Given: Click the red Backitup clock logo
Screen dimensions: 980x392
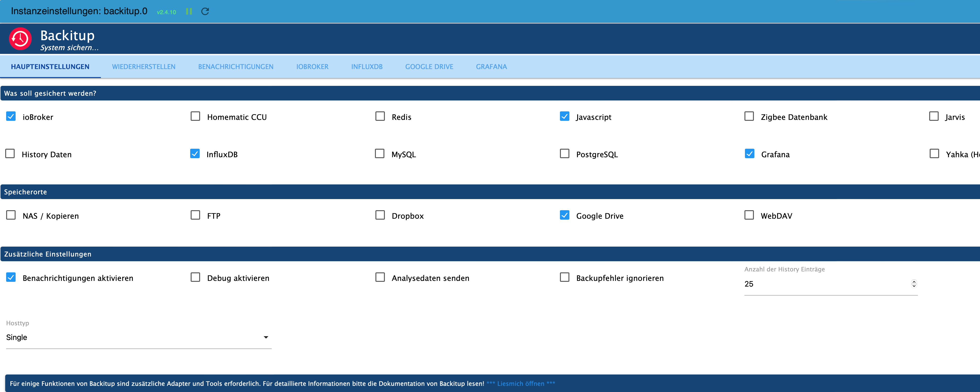Looking at the screenshot, I should [x=20, y=39].
